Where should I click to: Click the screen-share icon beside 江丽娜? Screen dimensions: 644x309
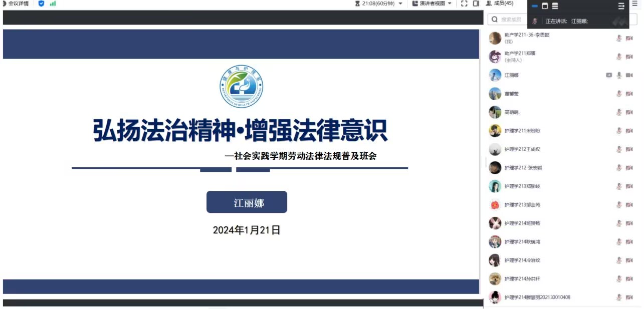click(x=609, y=75)
